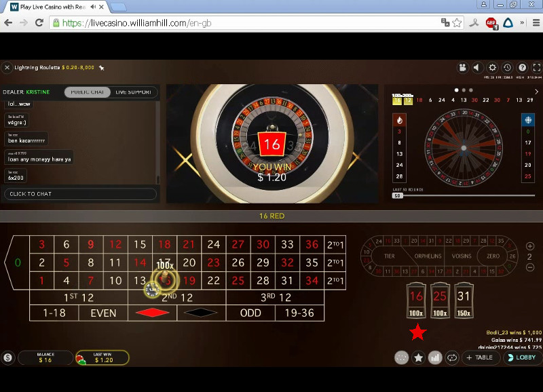Switch to Public Chat tab

coord(88,92)
